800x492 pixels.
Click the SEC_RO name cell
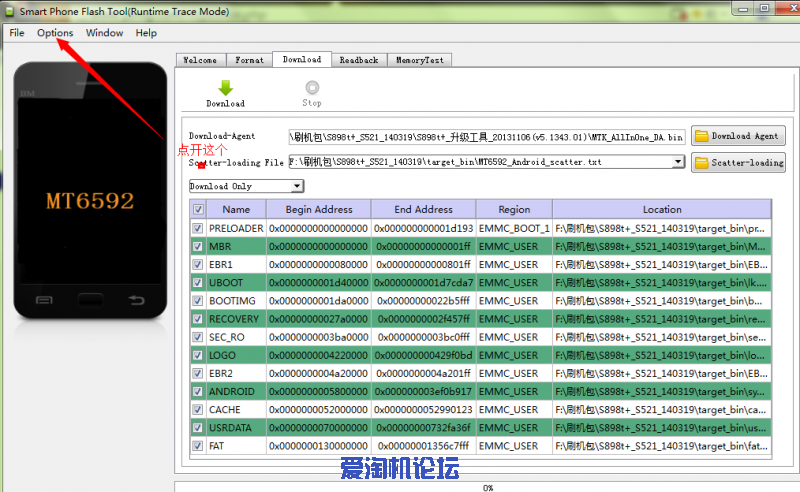click(236, 337)
